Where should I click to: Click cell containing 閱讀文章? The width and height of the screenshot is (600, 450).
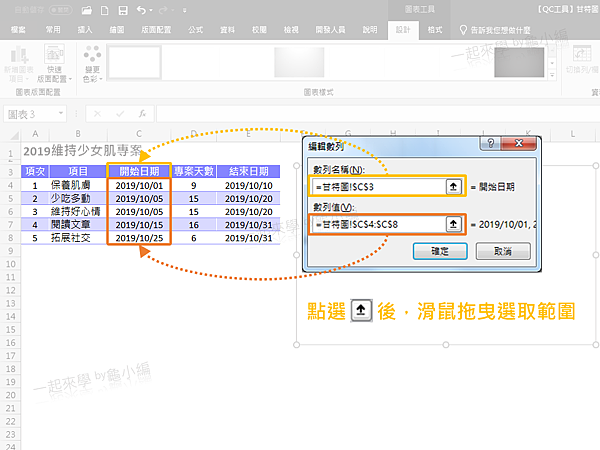78,225
